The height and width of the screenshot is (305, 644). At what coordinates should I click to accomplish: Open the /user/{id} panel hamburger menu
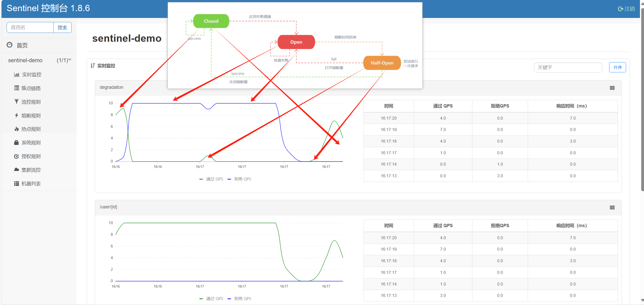tap(612, 208)
